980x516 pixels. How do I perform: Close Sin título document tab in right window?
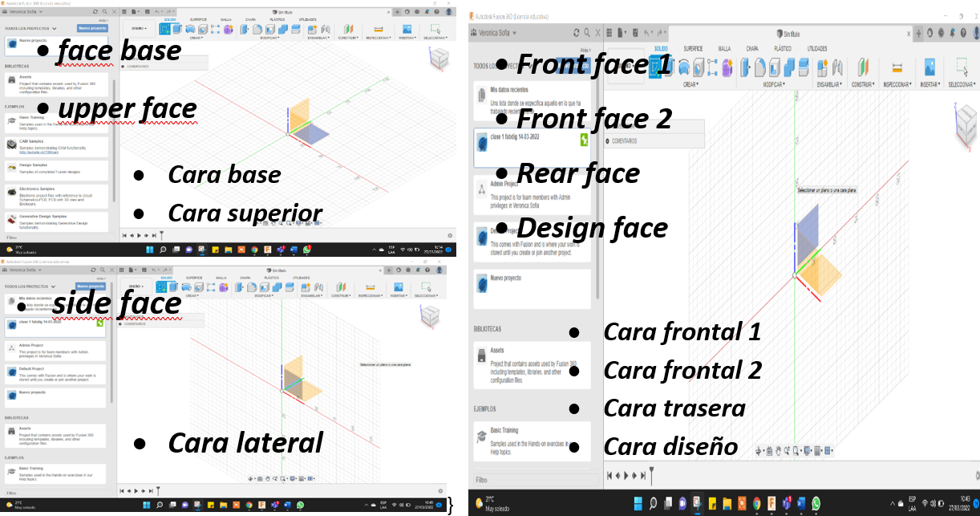click(x=909, y=34)
